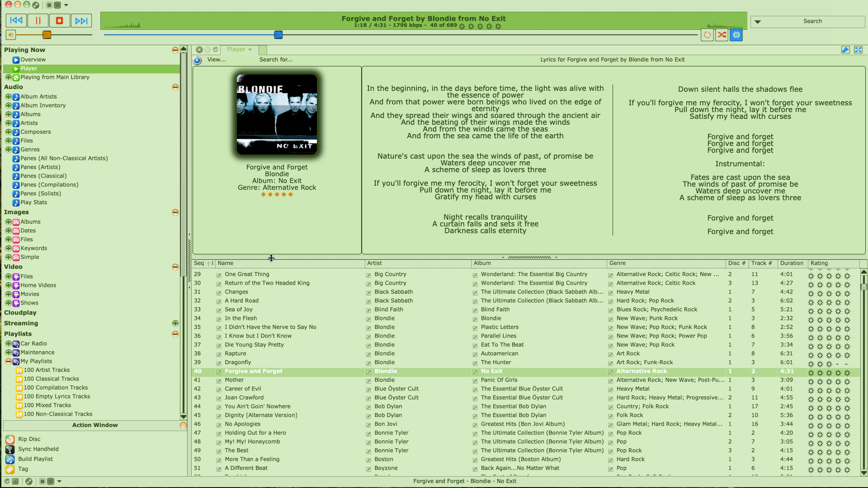Toggle checkbox beside Return of the Two Headed King
This screenshot has height=488, width=868.
coord(219,284)
